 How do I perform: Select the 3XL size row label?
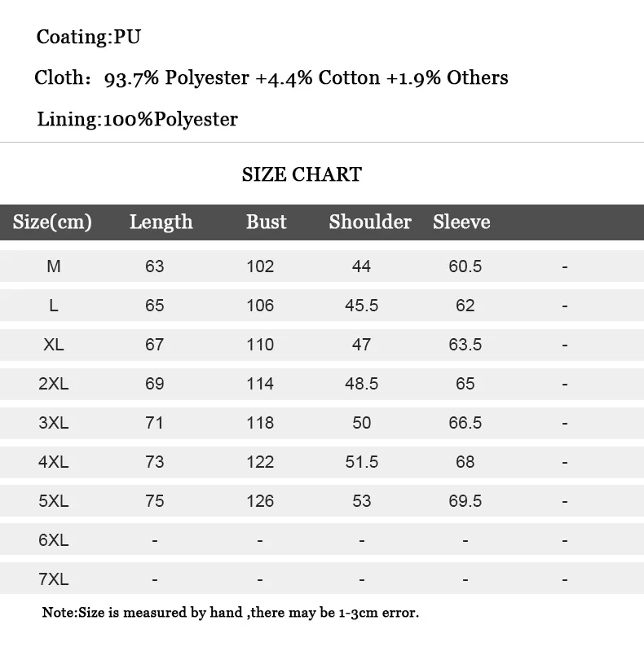(x=54, y=423)
